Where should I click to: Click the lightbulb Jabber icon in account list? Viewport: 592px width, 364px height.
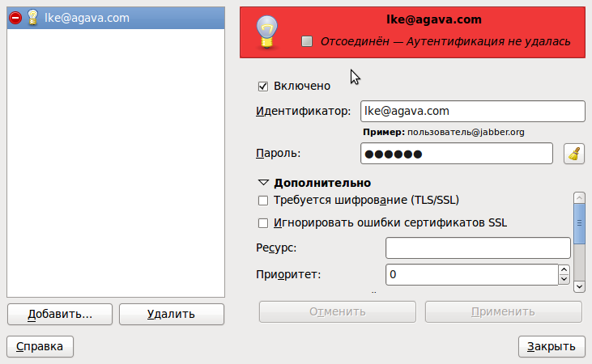point(32,18)
